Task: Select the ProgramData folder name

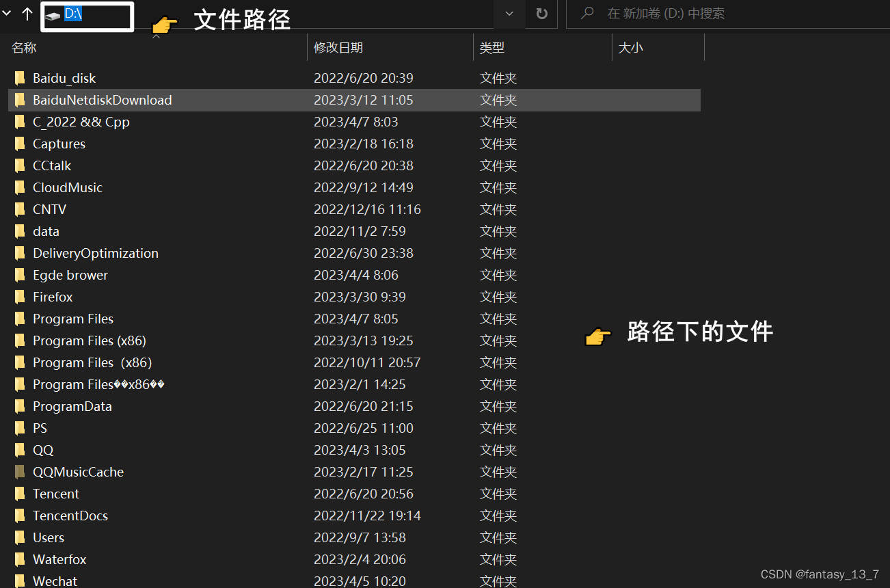Action: point(72,406)
